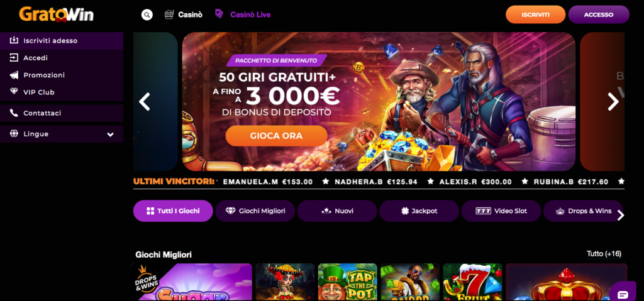Click the ISCRIVITI button
This screenshot has width=644, height=301.
click(x=536, y=14)
